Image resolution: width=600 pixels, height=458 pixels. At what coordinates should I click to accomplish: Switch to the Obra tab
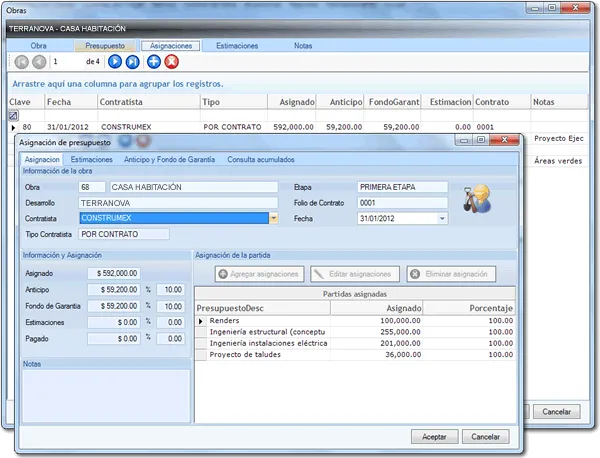coord(38,46)
